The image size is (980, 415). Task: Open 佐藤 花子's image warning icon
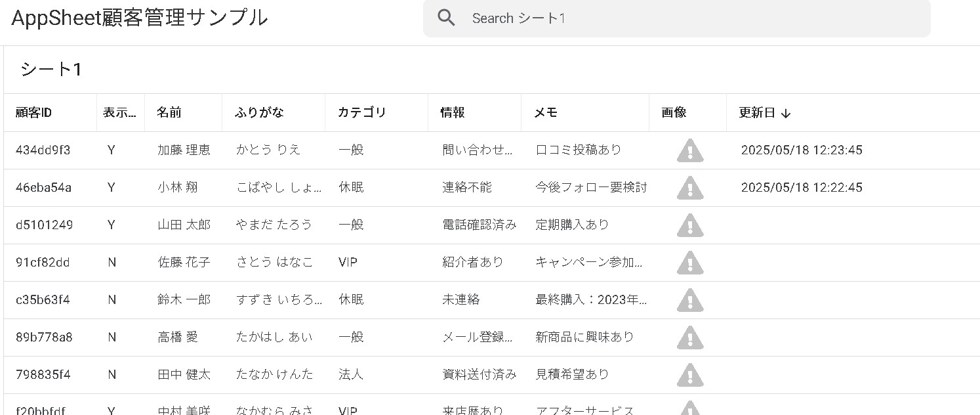(689, 263)
